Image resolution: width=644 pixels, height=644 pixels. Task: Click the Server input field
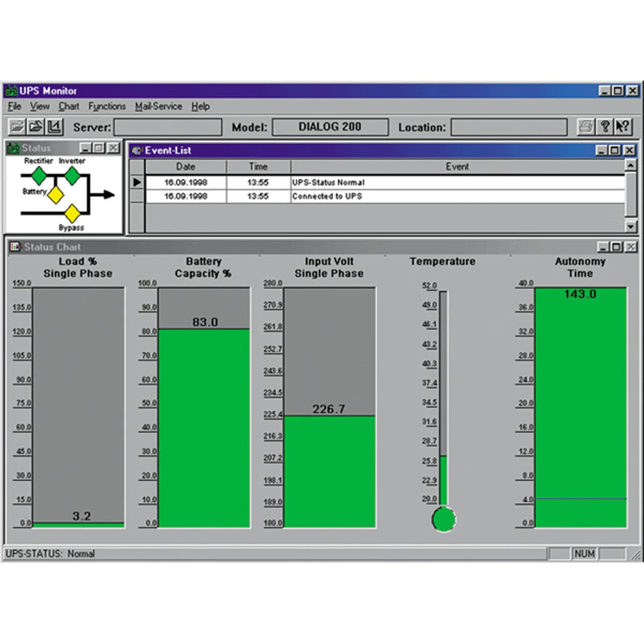click(168, 127)
